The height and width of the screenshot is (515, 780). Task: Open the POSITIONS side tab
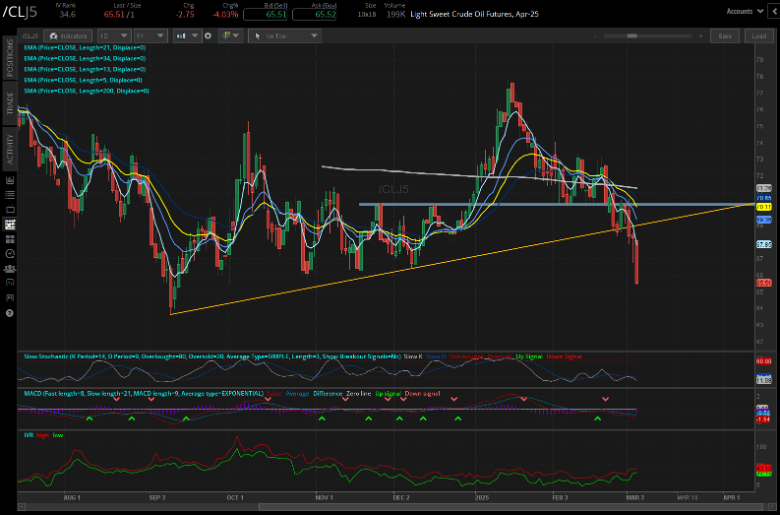[9, 58]
